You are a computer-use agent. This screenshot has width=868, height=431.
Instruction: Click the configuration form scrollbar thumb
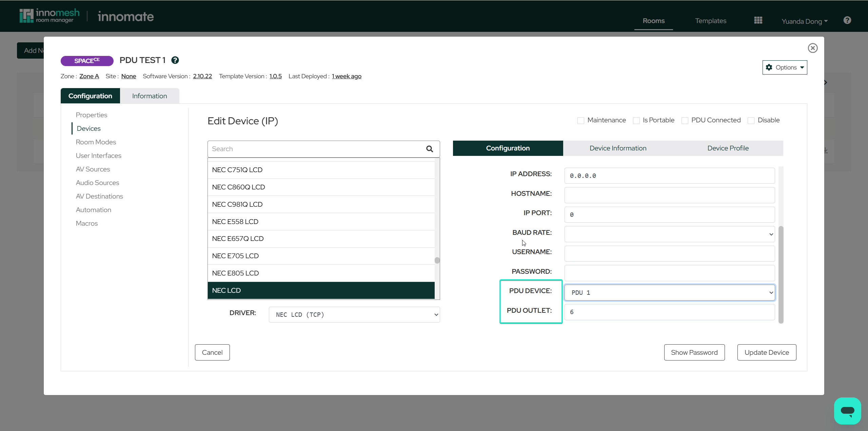point(781,274)
